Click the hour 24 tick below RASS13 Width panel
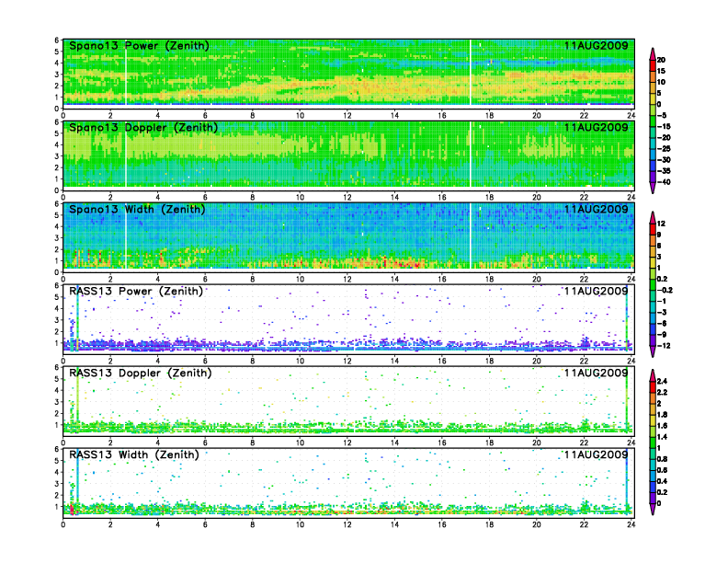Image resolution: width=728 pixels, height=563 pixels. tap(631, 524)
